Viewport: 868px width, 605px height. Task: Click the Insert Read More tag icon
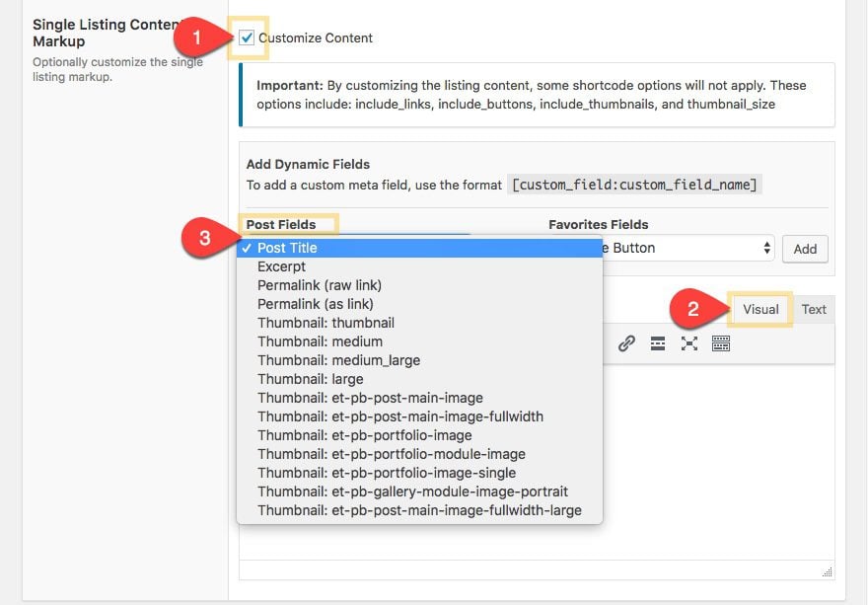(658, 343)
